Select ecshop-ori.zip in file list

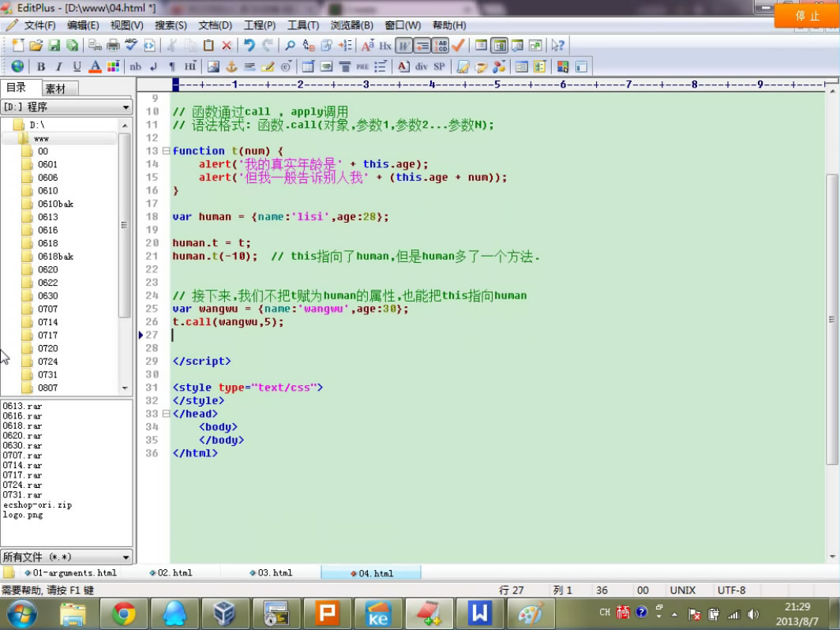(x=37, y=504)
